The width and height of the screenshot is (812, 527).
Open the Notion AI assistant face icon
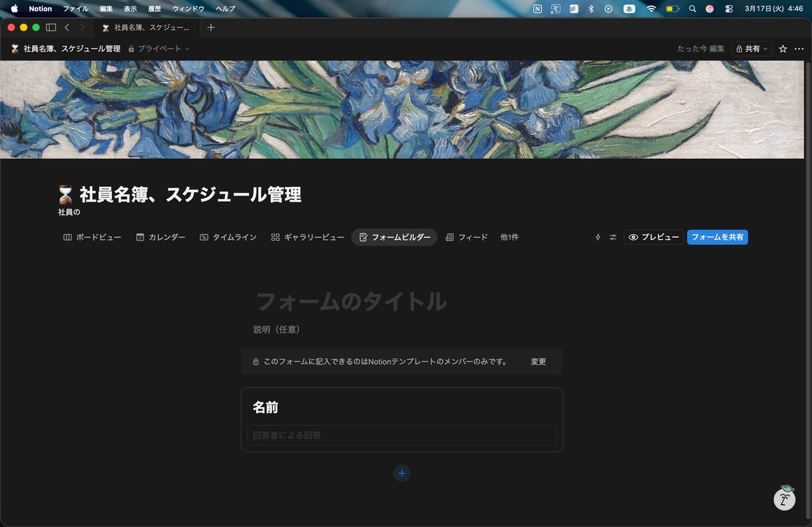[785, 498]
